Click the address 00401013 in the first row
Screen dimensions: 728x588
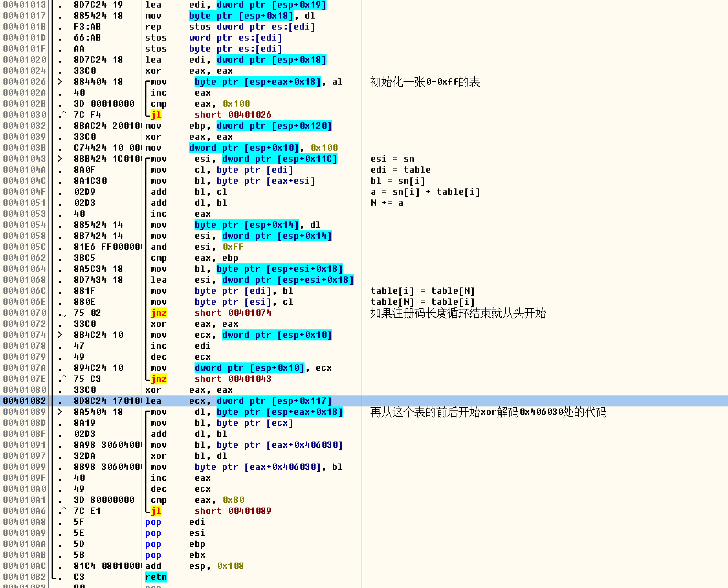point(24,4)
